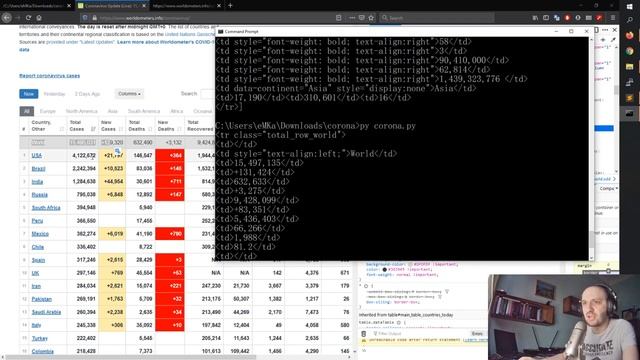Open Firefox from the Windows taskbar
Image resolution: width=640 pixels, height=360 pixels.
pyautogui.click(x=629, y=35)
